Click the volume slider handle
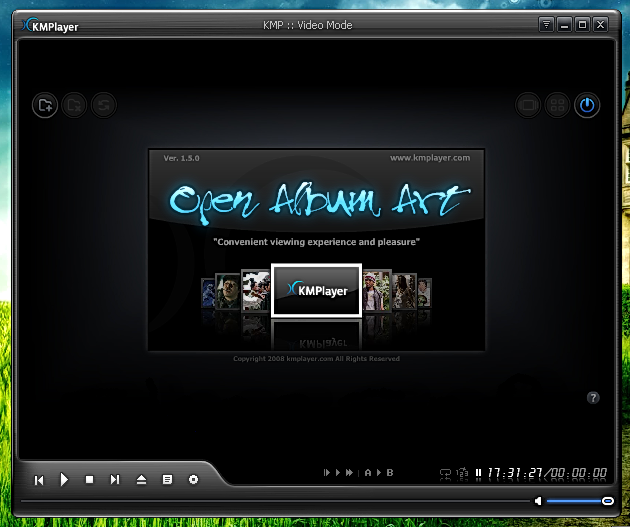Viewport: 630px width, 527px height. (x=608, y=501)
